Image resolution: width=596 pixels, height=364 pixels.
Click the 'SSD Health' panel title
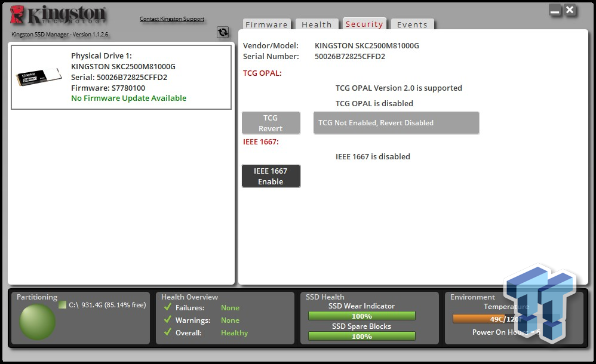tap(325, 297)
